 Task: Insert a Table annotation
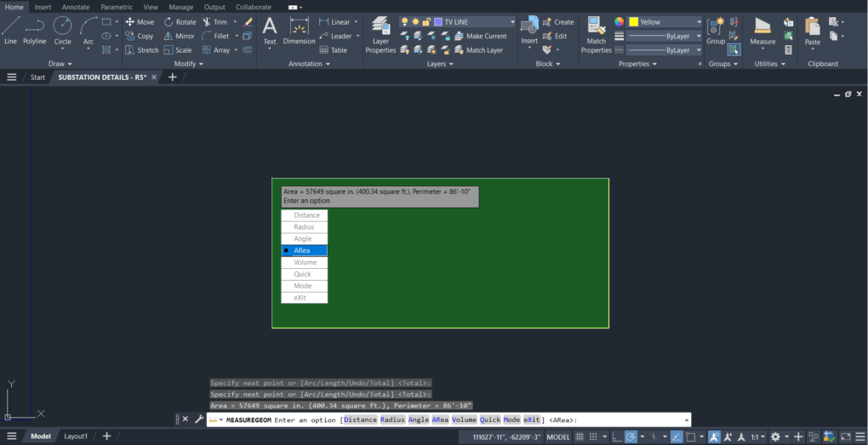click(334, 50)
